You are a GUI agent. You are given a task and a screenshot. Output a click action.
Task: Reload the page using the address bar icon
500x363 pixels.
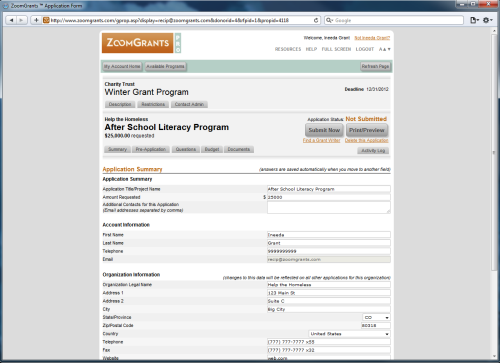(316, 20)
